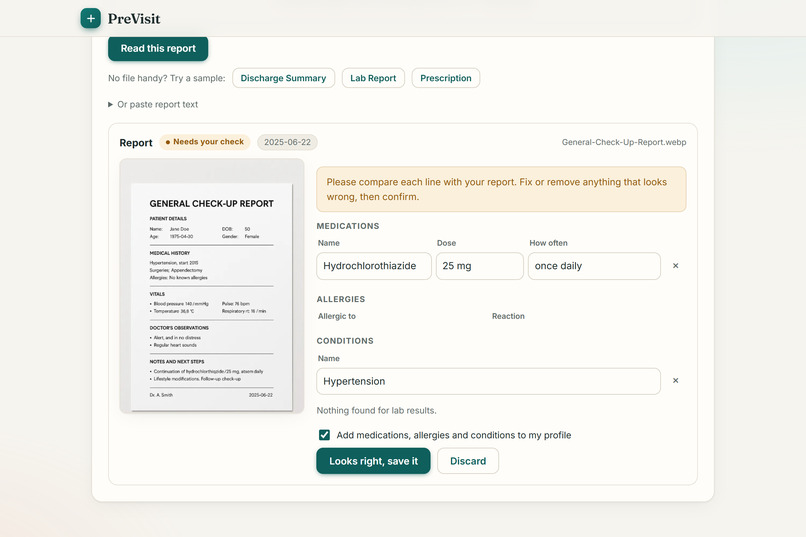Uncheck Add medications, allergies and conditions to profile

[324, 435]
